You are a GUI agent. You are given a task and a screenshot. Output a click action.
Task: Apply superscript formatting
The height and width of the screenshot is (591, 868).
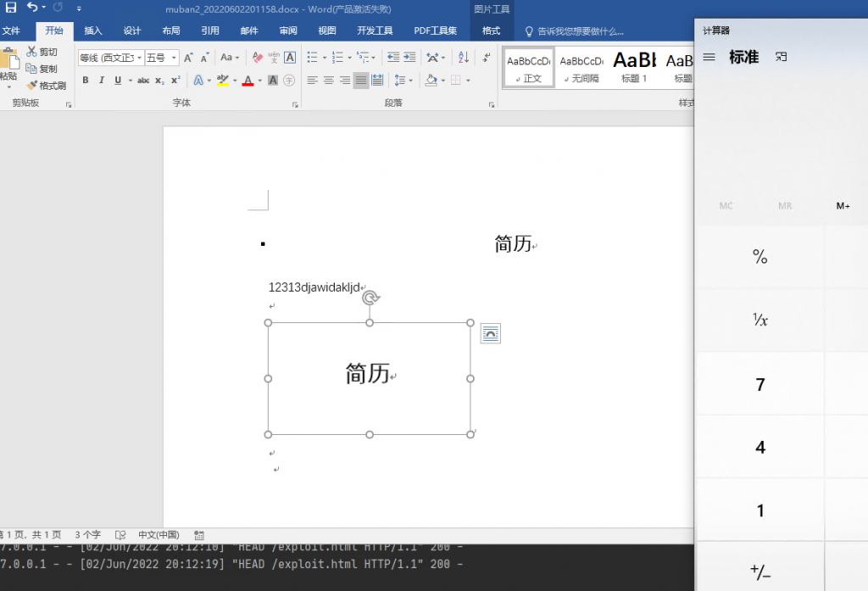click(175, 81)
